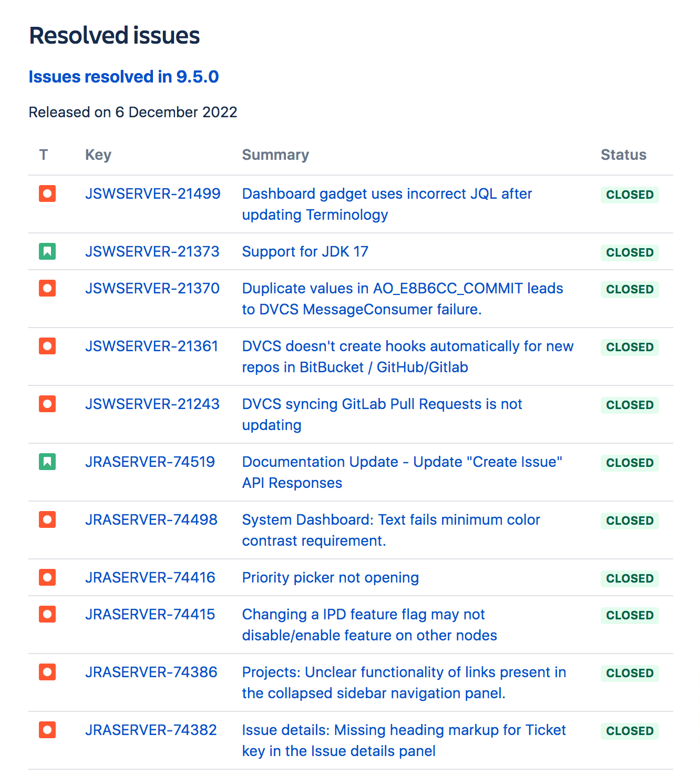
Task: Open the Priority picker not opening issue
Action: pyautogui.click(x=330, y=578)
